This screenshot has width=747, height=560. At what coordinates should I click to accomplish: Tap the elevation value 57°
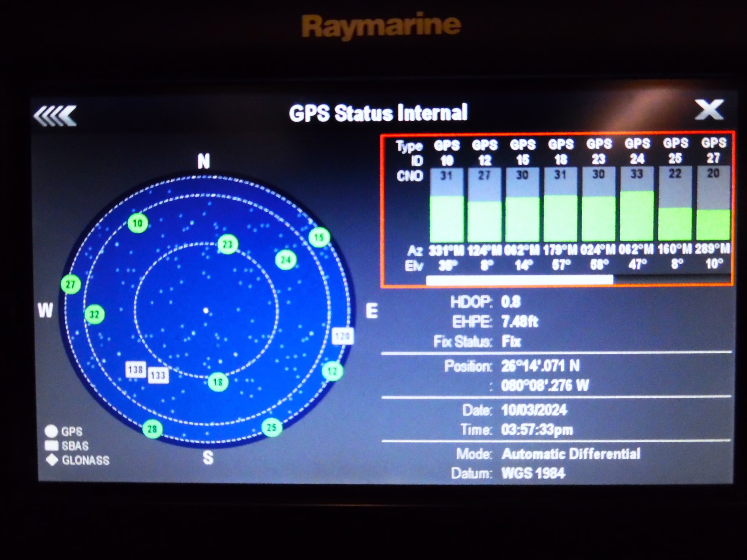coord(561,265)
